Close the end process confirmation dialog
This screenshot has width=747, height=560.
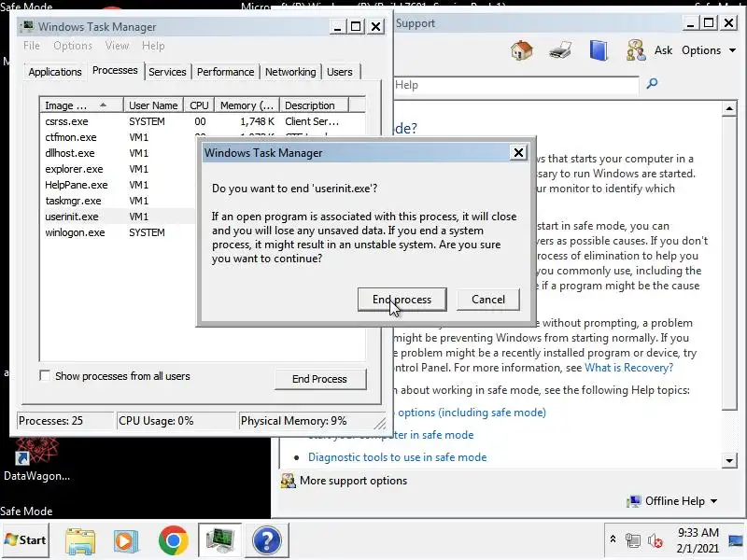518,152
